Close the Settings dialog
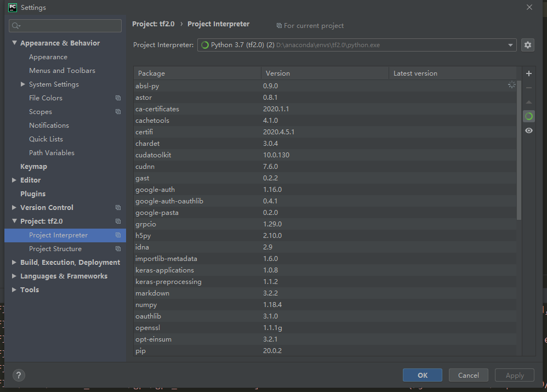The width and height of the screenshot is (547, 392). pos(529,7)
